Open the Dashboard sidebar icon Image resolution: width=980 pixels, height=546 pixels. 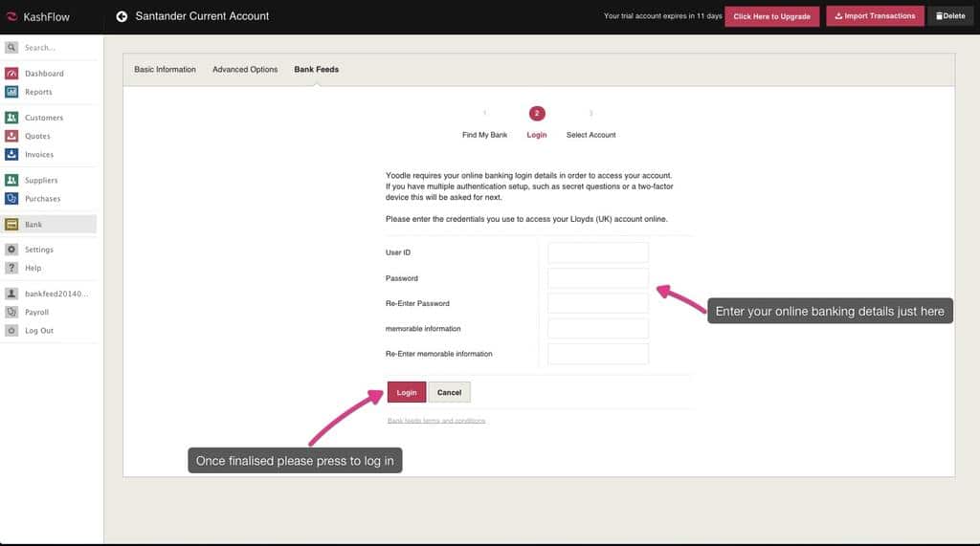11,74
